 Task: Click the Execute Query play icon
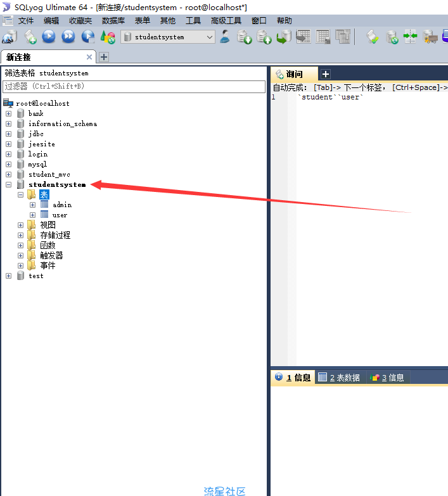49,37
